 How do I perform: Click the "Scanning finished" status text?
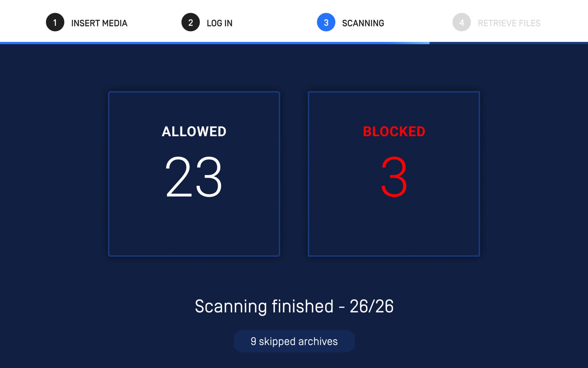point(264,306)
